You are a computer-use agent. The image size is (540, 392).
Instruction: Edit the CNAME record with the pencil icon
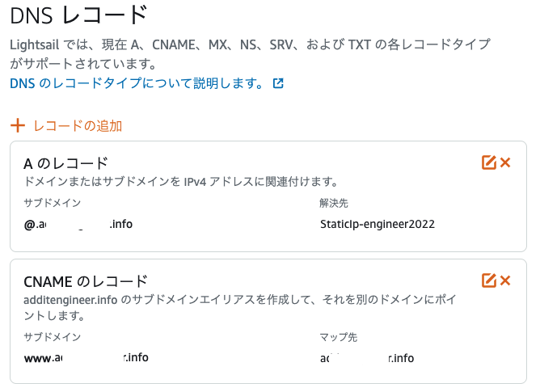click(489, 280)
